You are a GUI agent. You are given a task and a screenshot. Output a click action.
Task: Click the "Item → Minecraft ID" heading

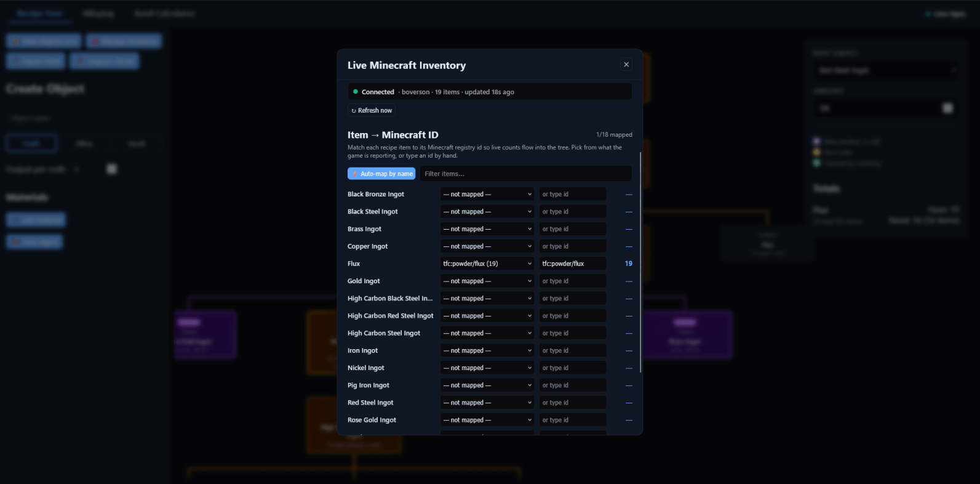(393, 135)
